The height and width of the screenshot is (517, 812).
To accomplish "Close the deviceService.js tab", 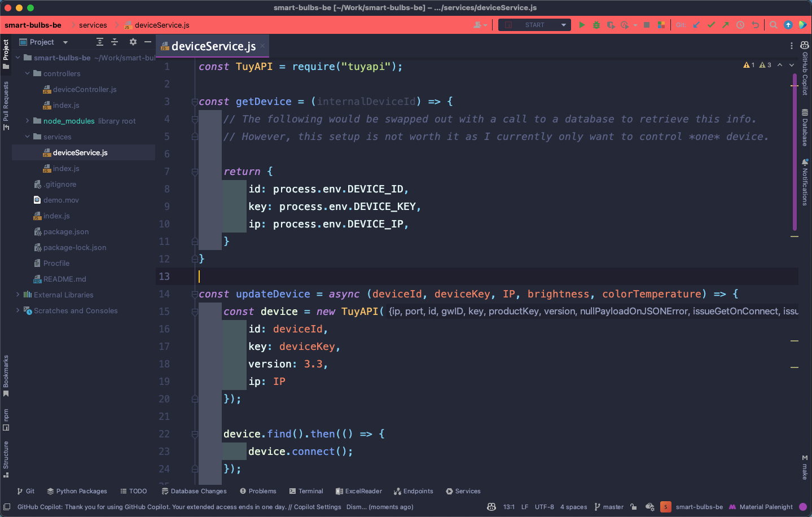I will pyautogui.click(x=262, y=46).
